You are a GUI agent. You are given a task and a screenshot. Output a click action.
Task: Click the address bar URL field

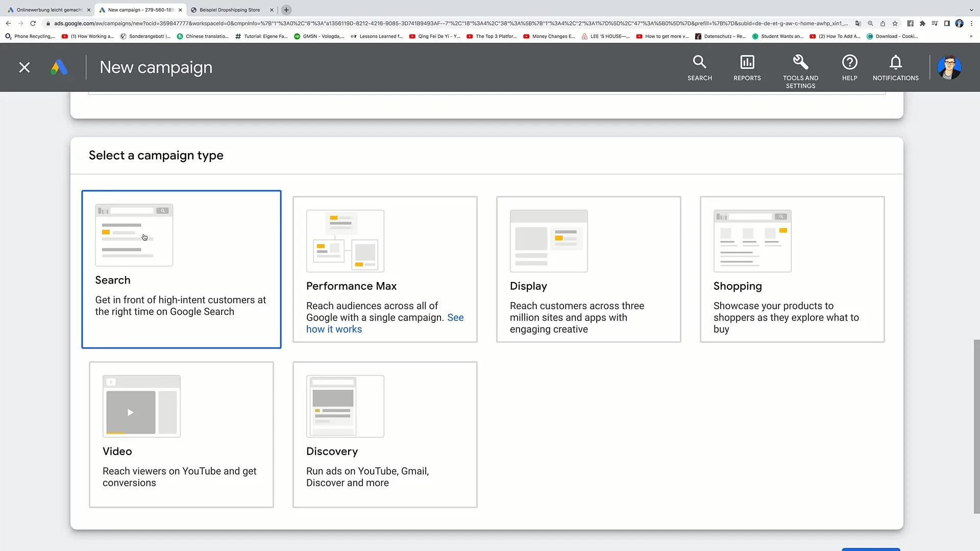coord(451,23)
